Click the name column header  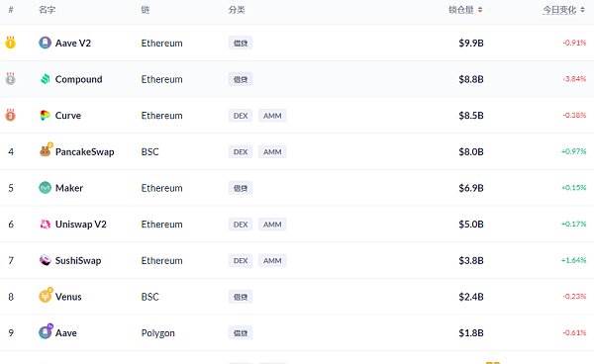[x=47, y=10]
